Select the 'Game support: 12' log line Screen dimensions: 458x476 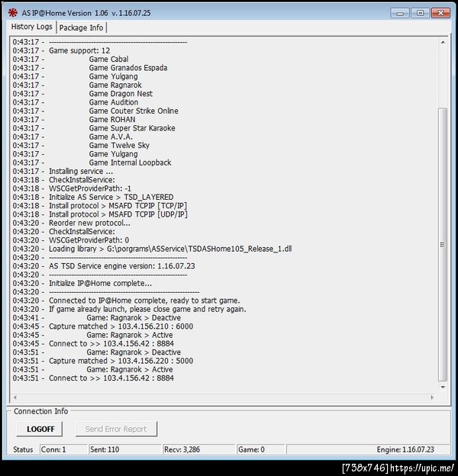click(61, 50)
